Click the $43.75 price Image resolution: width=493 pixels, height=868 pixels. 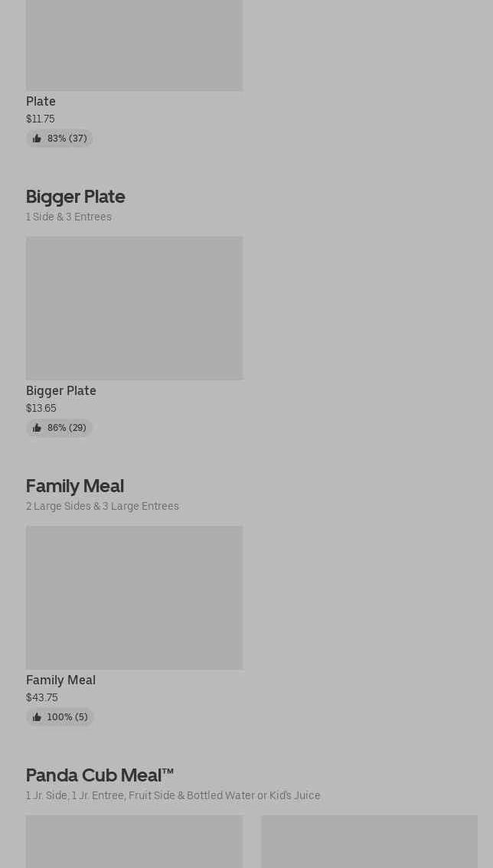tap(41, 697)
